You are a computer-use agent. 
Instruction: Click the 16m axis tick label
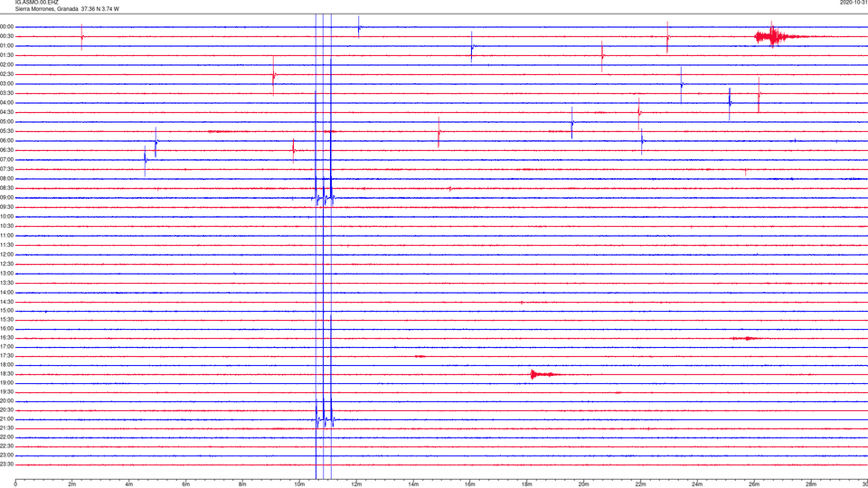tap(470, 484)
